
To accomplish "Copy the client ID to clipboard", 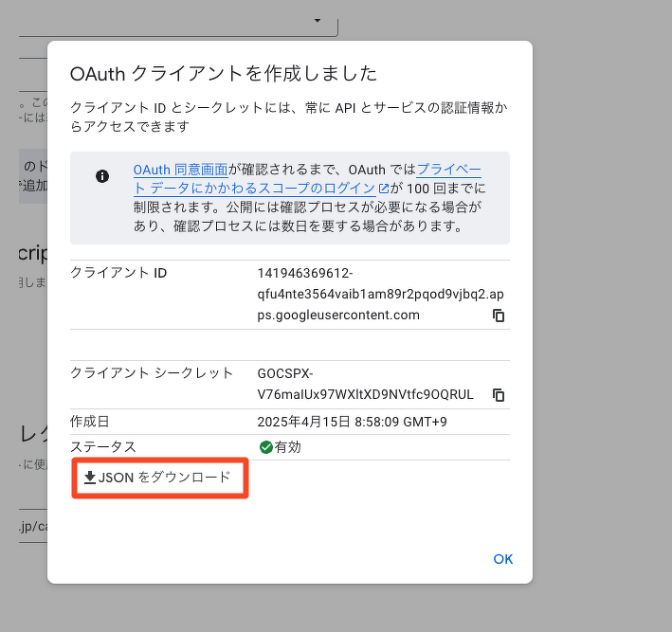I will pos(499,316).
